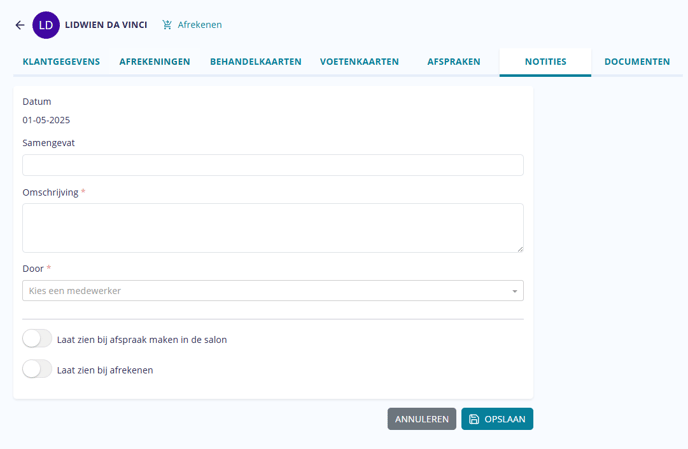688x449 pixels.
Task: Click the Afrekenen link
Action: click(x=200, y=25)
